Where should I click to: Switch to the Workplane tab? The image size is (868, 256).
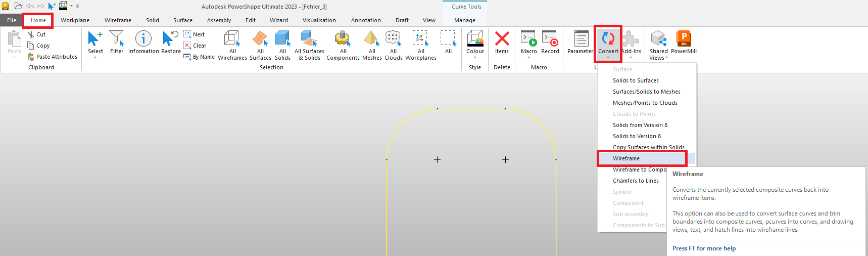pyautogui.click(x=75, y=20)
